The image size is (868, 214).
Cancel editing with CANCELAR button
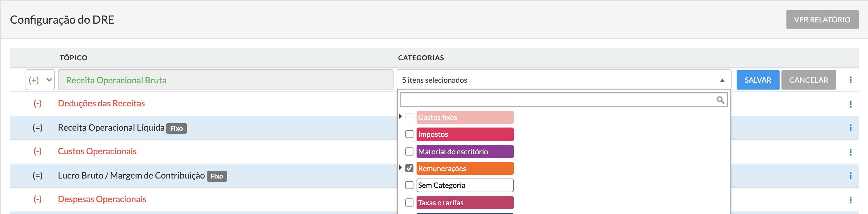pos(808,80)
